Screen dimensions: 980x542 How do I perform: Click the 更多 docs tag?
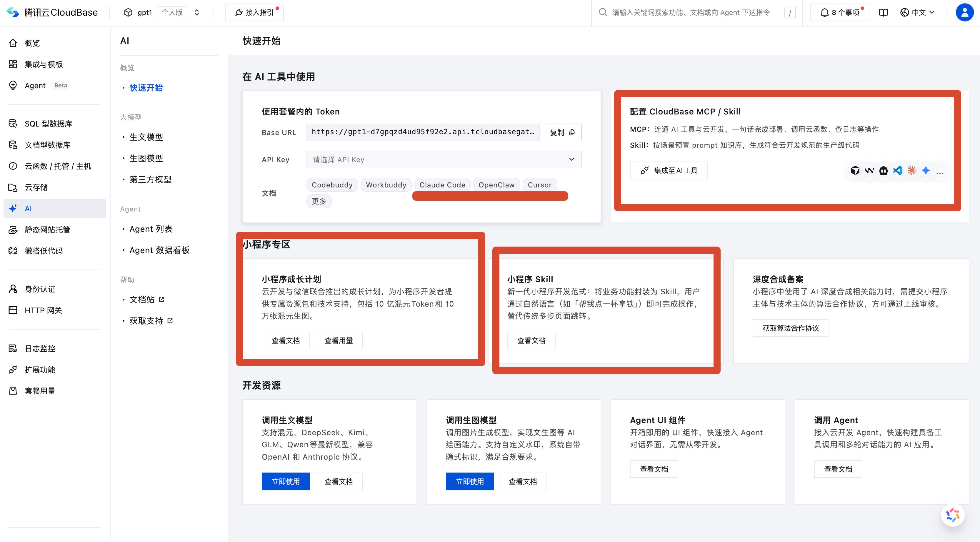pos(319,201)
